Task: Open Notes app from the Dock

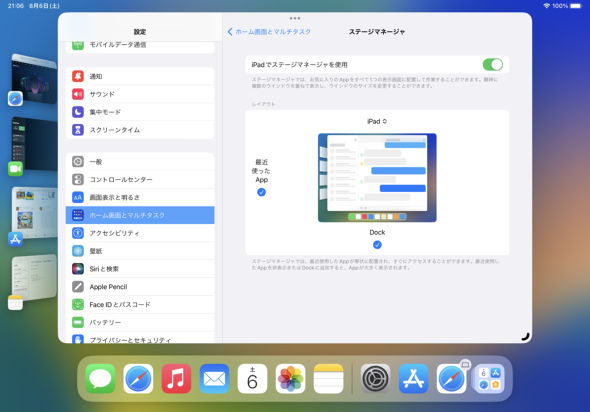Action: 328,379
